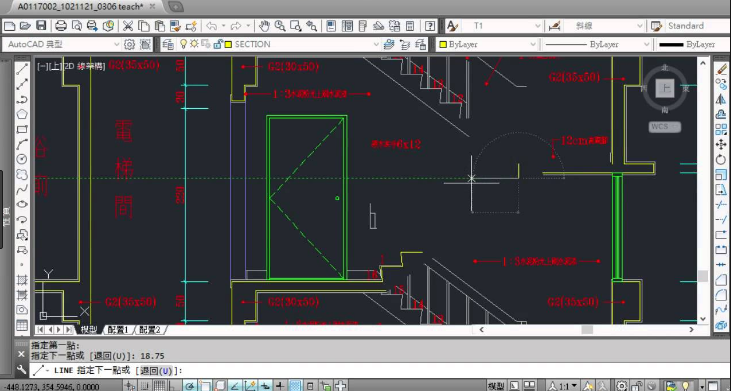Select the Circle tool in draw toolbar
731x391 pixels.
[22, 159]
